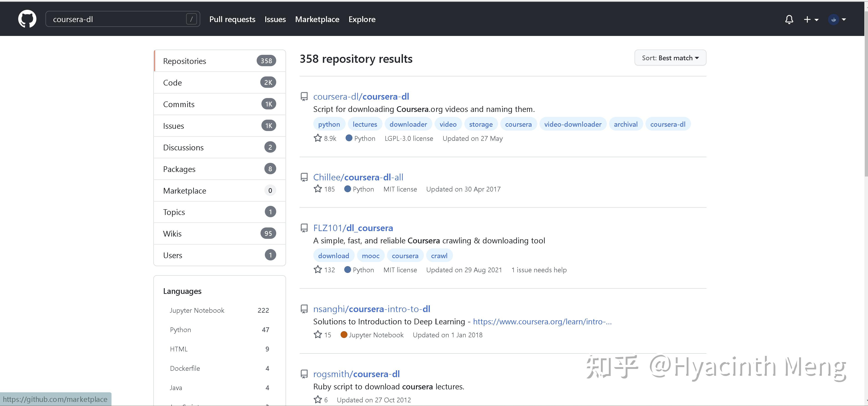Filter by HTML language
Screen dimensions: 868x406
tap(219, 349)
